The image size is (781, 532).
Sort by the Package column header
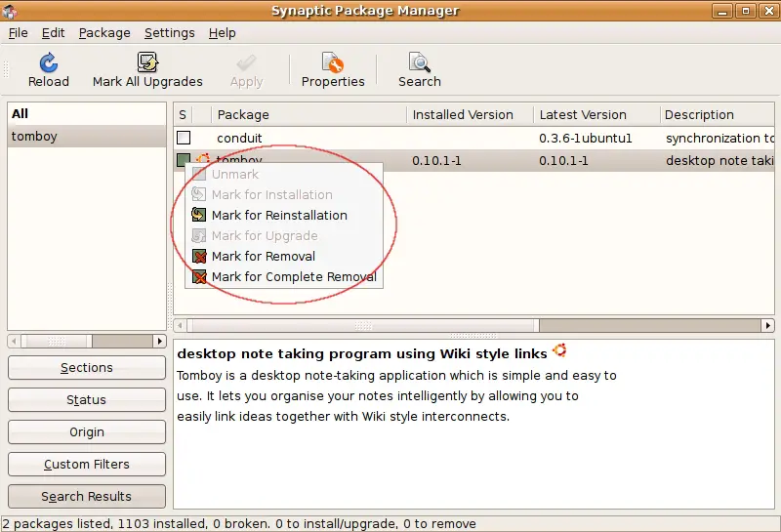(308, 114)
